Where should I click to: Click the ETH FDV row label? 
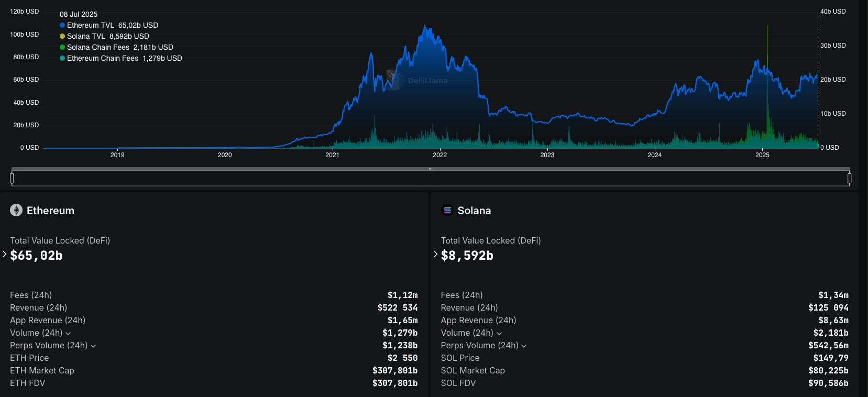27,383
